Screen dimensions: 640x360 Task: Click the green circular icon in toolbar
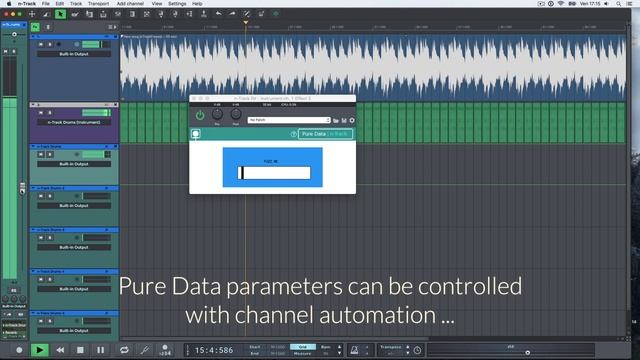(276, 14)
